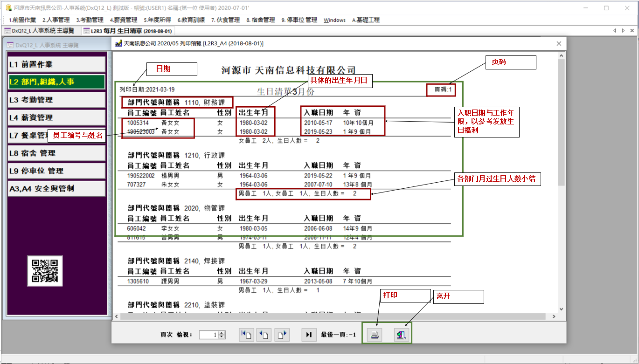This screenshot has height=364, width=639.
Task: Click L3 考勤管理 button
Action: pyautogui.click(x=57, y=100)
